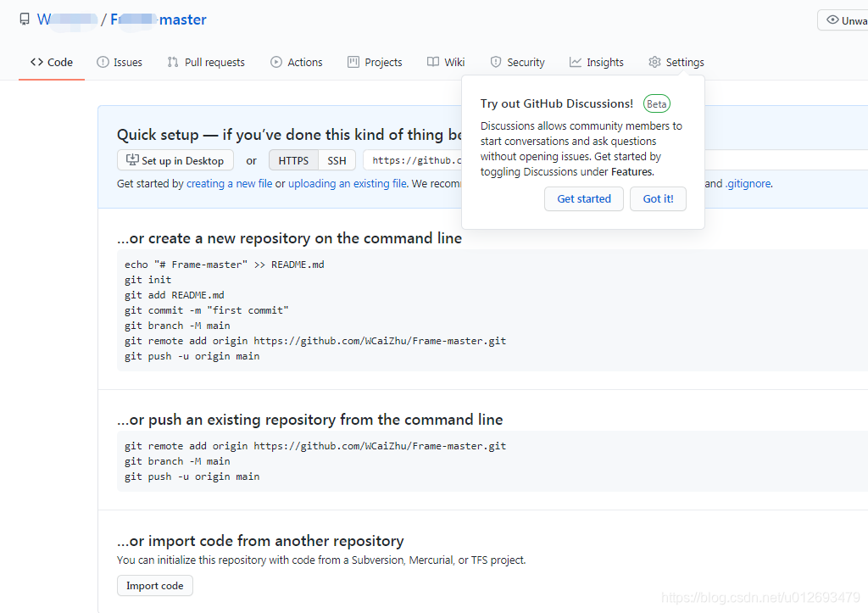Open the Projects tab
This screenshot has width=868, height=613.
[x=375, y=62]
